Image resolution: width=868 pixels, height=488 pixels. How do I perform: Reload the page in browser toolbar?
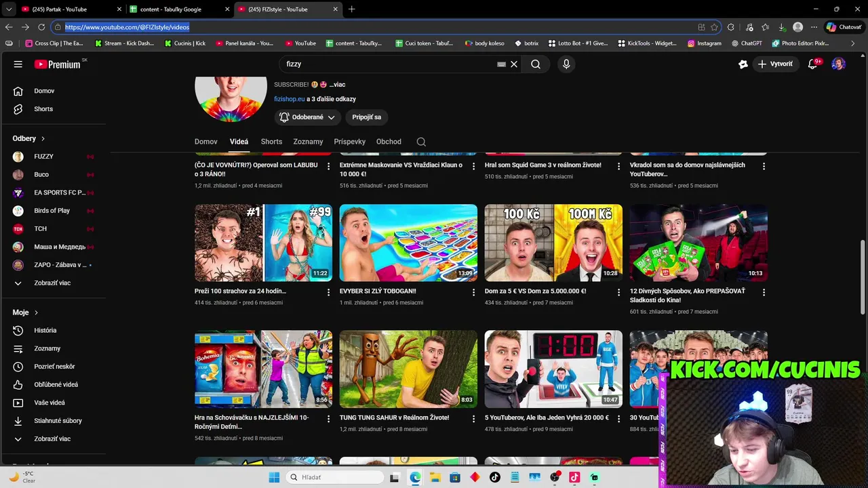pos(41,27)
